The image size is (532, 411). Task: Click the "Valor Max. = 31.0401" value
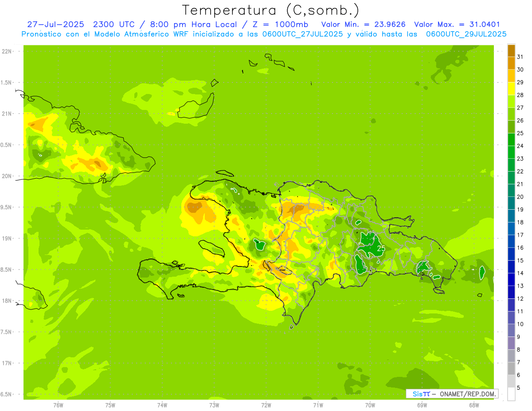457,24
